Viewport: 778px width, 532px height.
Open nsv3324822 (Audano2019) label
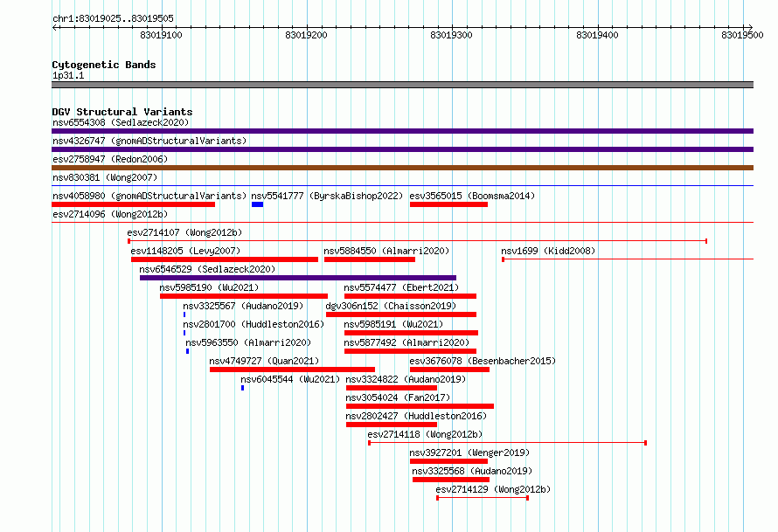pyautogui.click(x=406, y=379)
